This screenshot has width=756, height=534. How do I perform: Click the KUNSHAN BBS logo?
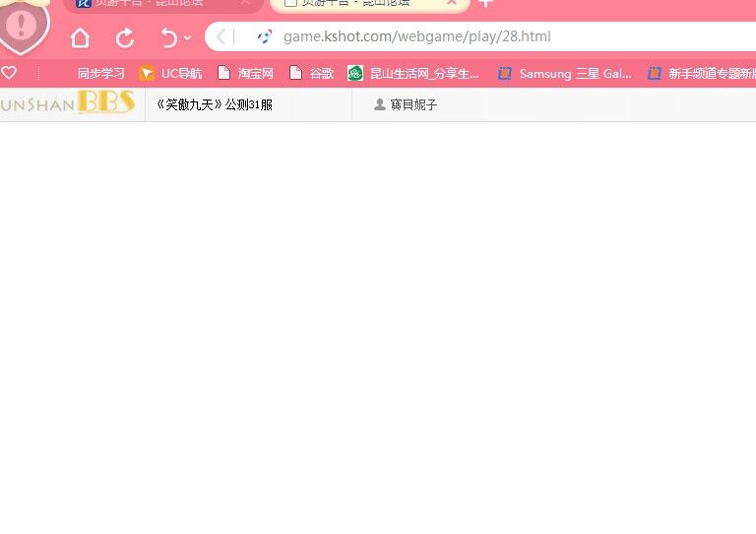(68, 101)
